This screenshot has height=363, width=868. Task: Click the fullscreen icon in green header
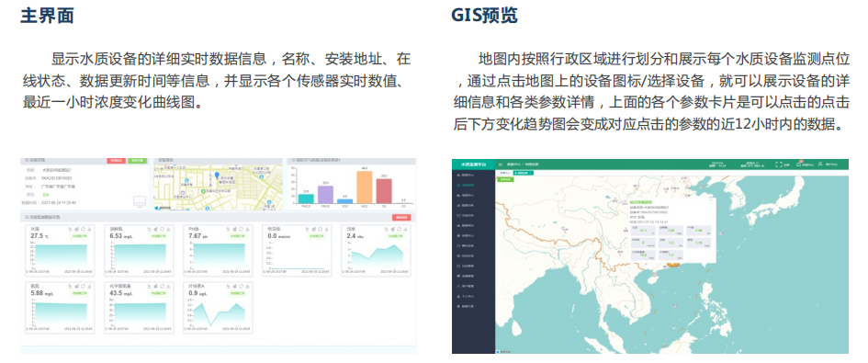779,164
